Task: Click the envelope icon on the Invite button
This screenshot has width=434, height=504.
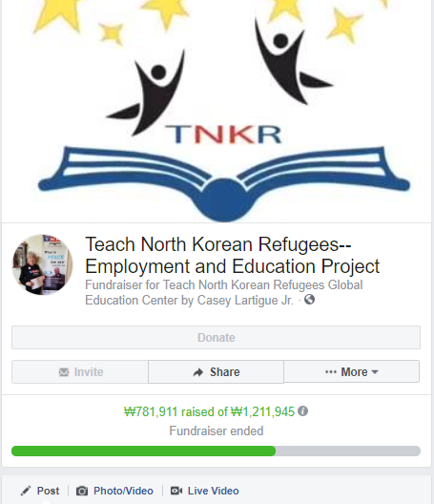Action: point(64,372)
